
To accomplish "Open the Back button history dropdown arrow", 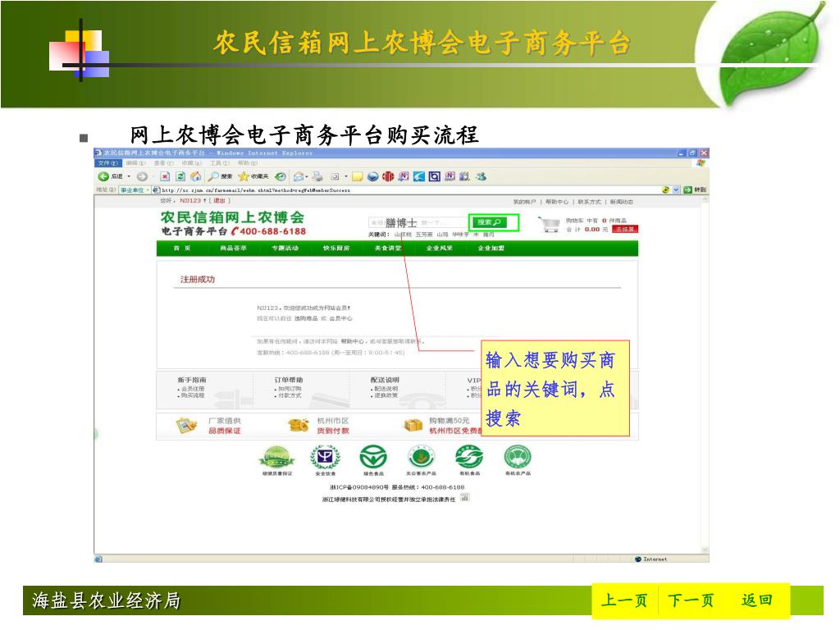I will point(129,176).
